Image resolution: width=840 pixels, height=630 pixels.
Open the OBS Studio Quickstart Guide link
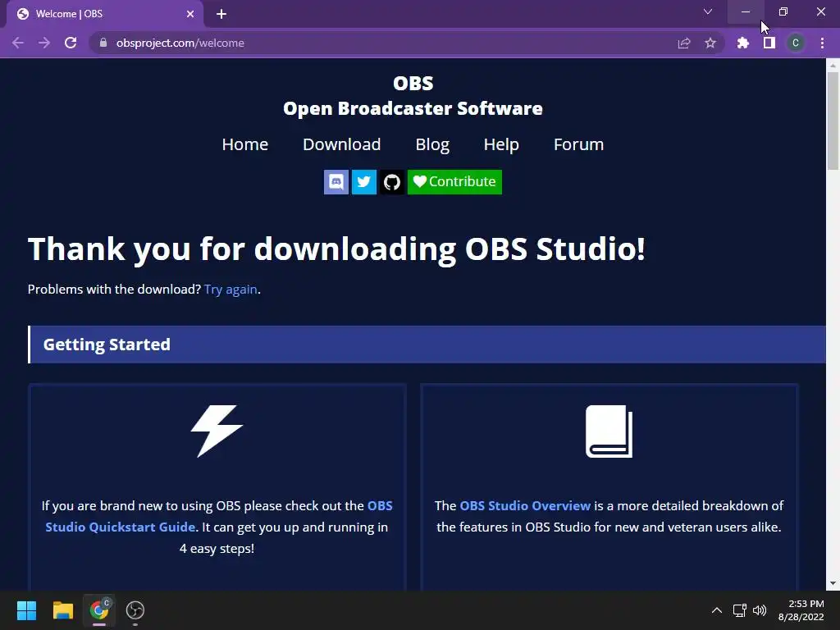[x=218, y=517]
